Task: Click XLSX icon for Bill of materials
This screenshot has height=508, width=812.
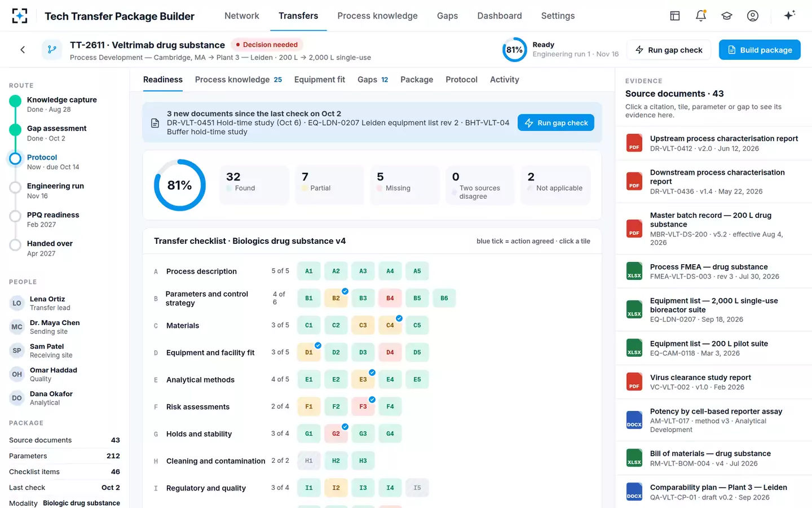Action: (x=634, y=458)
